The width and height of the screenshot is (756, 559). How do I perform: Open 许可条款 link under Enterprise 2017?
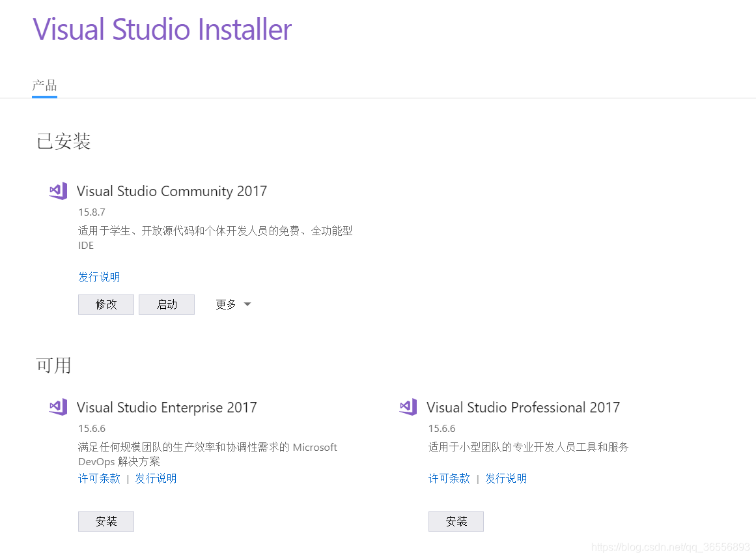(x=99, y=478)
